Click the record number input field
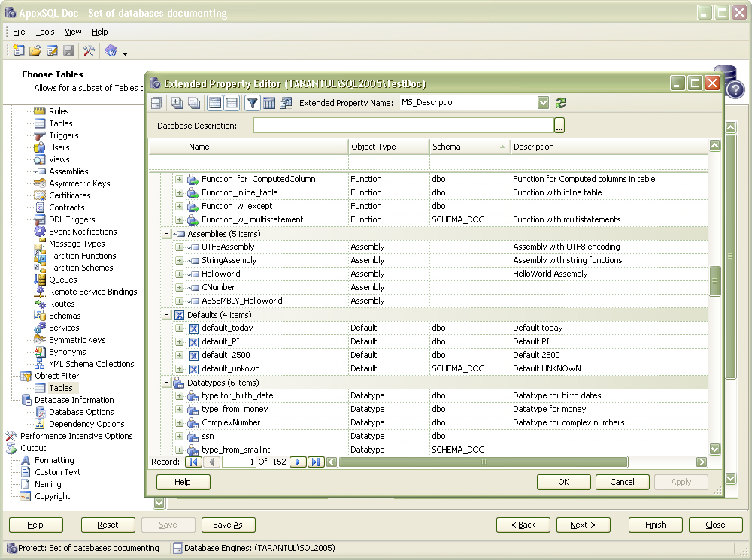The height and width of the screenshot is (560, 752). (x=238, y=462)
